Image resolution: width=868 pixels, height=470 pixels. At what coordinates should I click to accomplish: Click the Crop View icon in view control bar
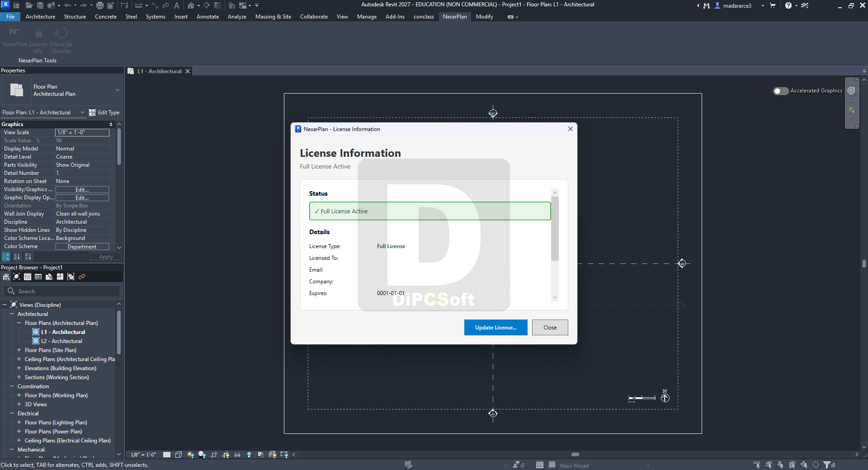(x=214, y=455)
